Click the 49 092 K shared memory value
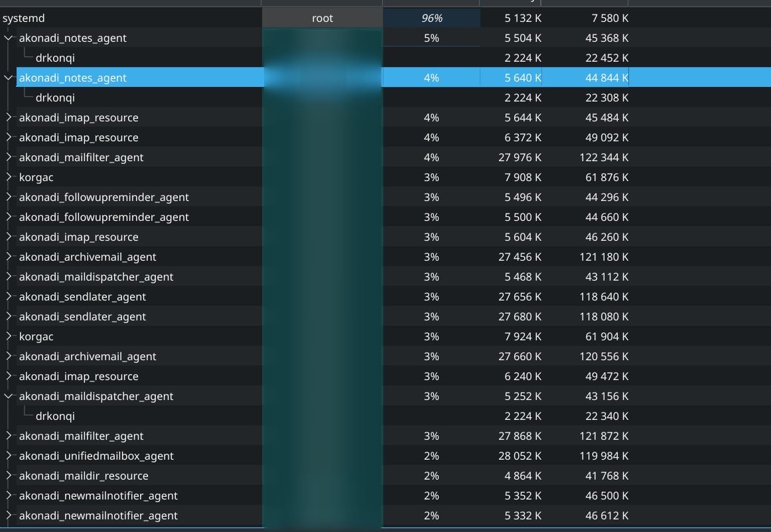The image size is (771, 532). pos(606,137)
